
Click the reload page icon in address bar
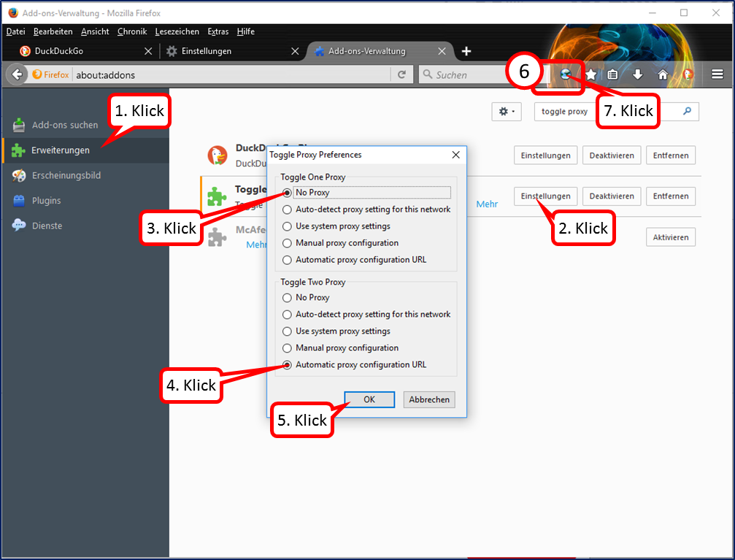coord(401,74)
